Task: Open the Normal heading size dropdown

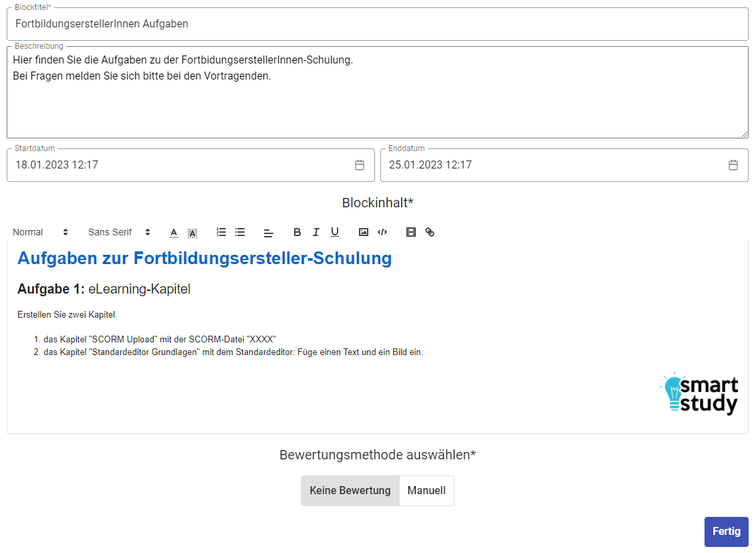Action: point(40,232)
